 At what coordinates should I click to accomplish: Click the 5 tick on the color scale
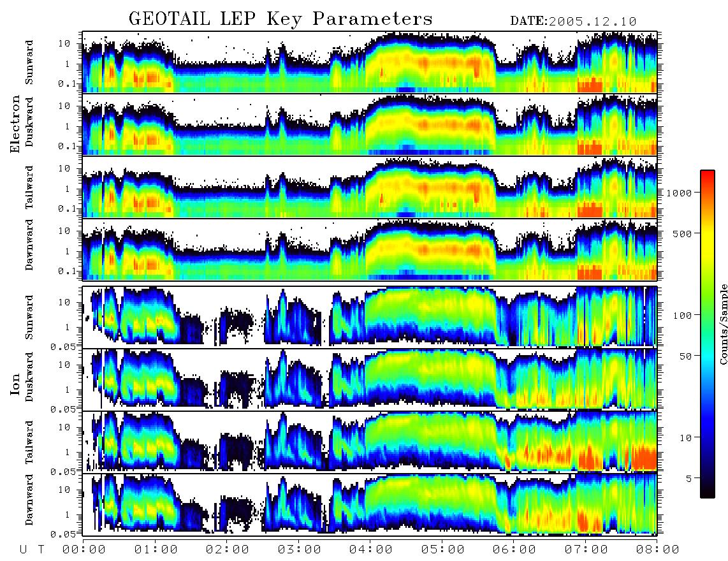[689, 478]
